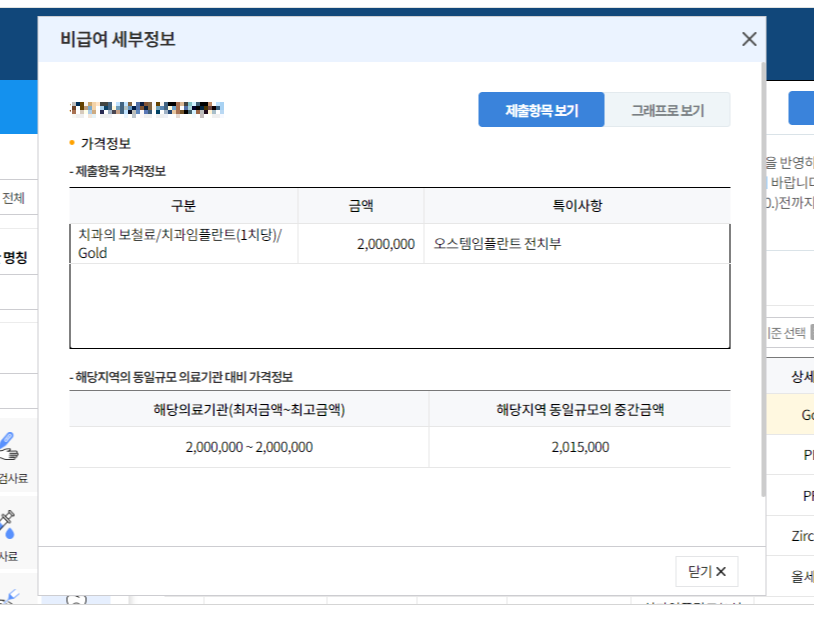Screen dimensions: 814x626
Task: Close the 비급여 세부정보 dialog via X
Action: click(x=749, y=39)
